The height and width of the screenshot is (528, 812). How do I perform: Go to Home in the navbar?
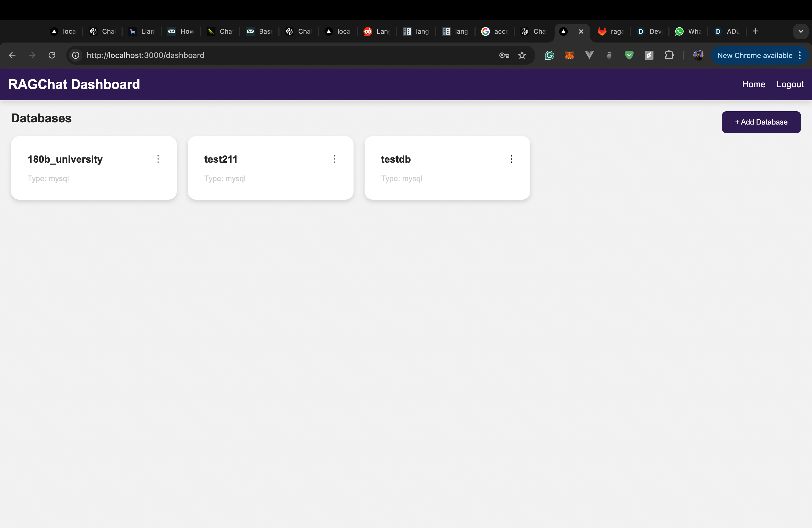point(753,84)
